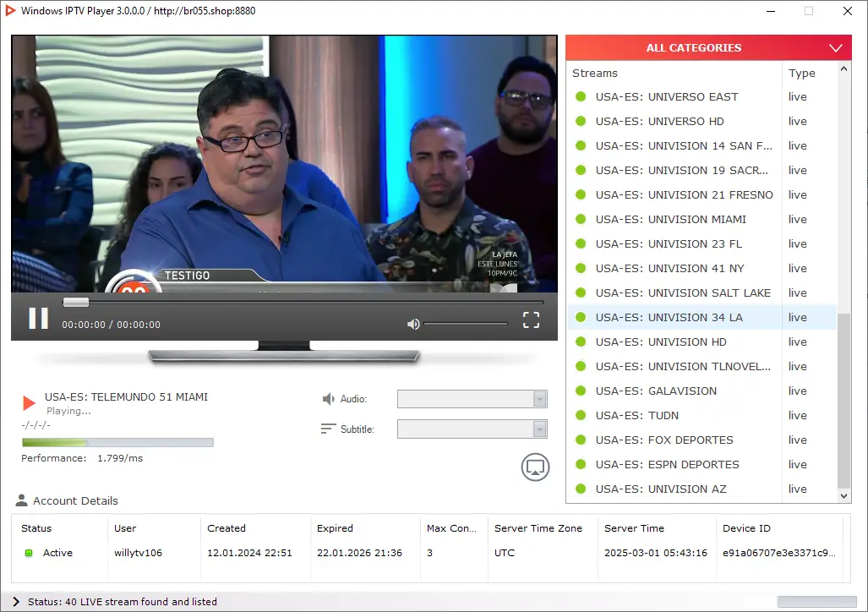Viewport: 868px width, 612px height.
Task: Select stream USA-ES: ESPN DEPORTES
Action: coord(702,464)
